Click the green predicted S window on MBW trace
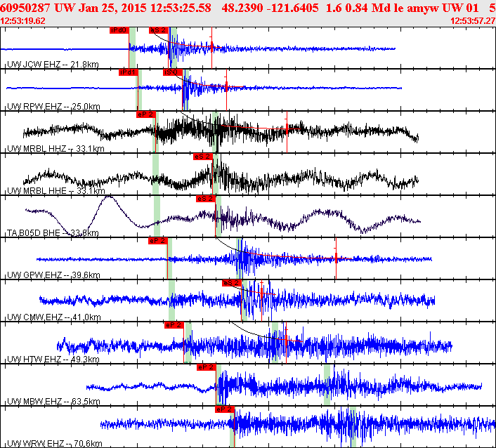This screenshot has height=448, width=496. [x=327, y=385]
